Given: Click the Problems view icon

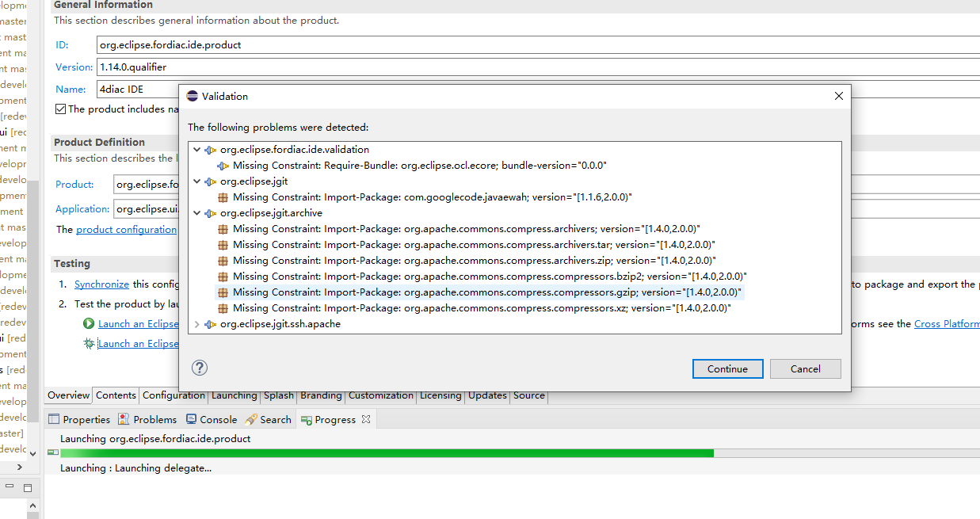Looking at the screenshot, I should point(124,419).
